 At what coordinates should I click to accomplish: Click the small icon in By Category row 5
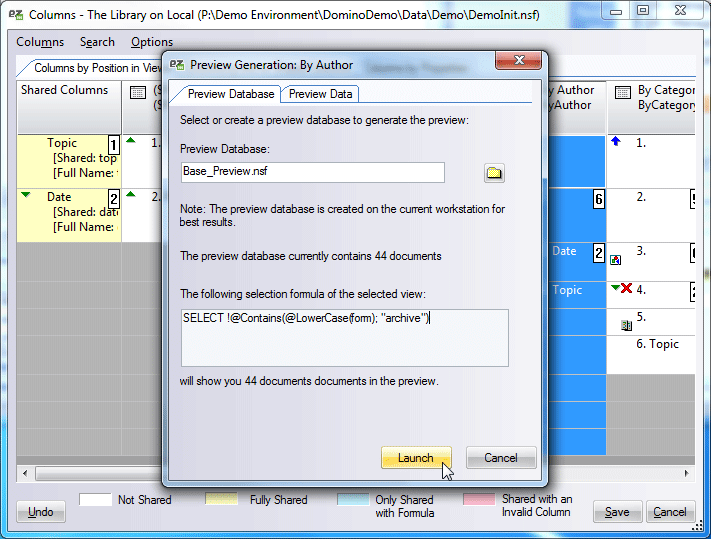[627, 325]
